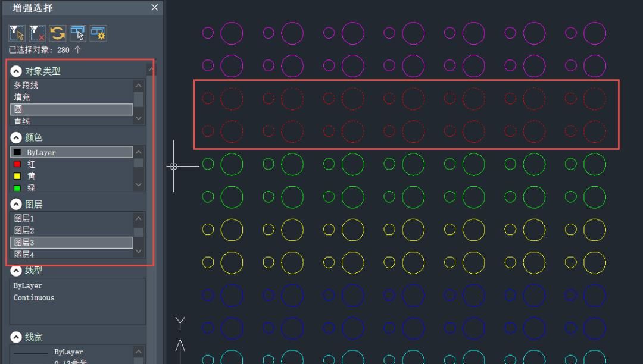Viewport: 643px width, 364px height.
Task: Click the color list scrollbar thumb
Action: [139, 162]
